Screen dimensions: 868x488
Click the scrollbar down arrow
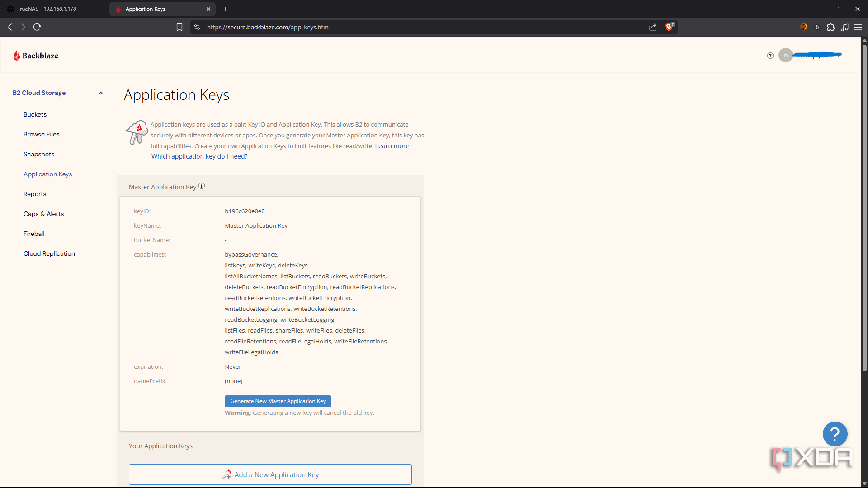coord(864,483)
